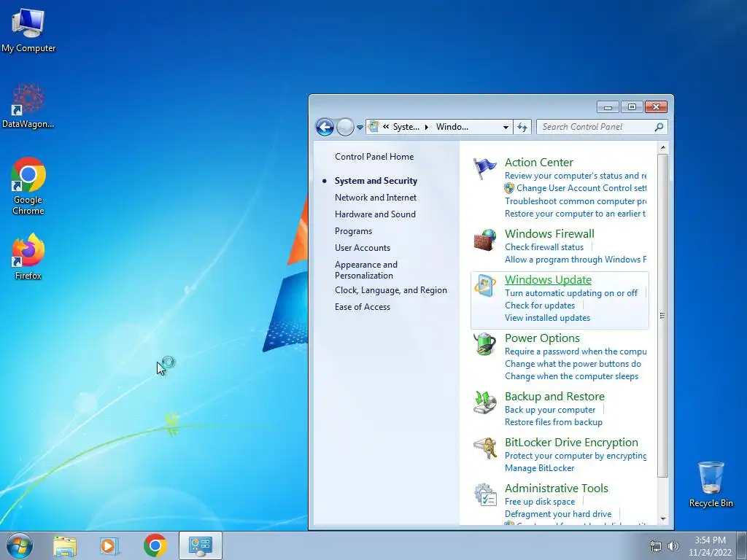747x560 pixels.
Task: Select System and Security category
Action: tap(376, 181)
